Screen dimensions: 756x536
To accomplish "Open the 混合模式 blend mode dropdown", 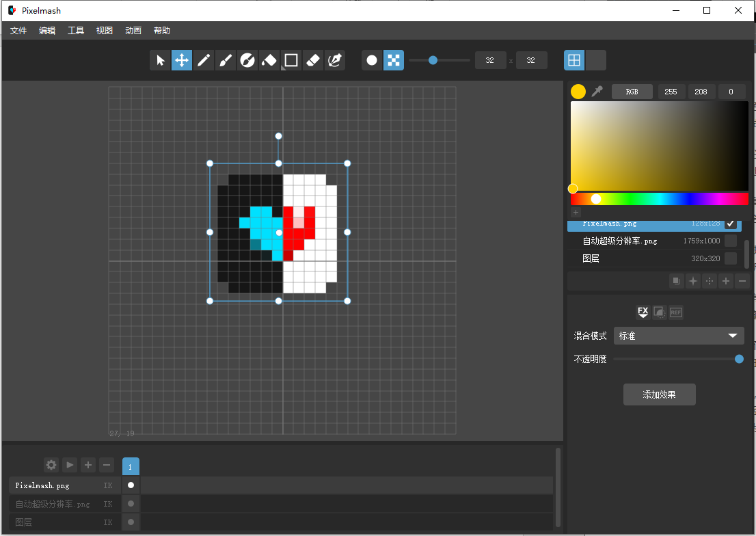I will (x=679, y=336).
